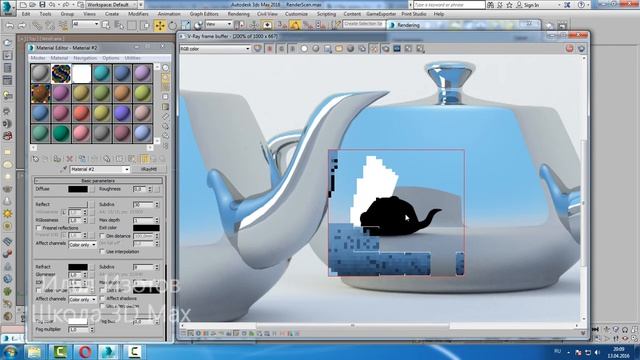Image resolution: width=640 pixels, height=360 pixels.
Task: Open the All selection filter dropdown
Action: pyautogui.click(x=85, y=24)
